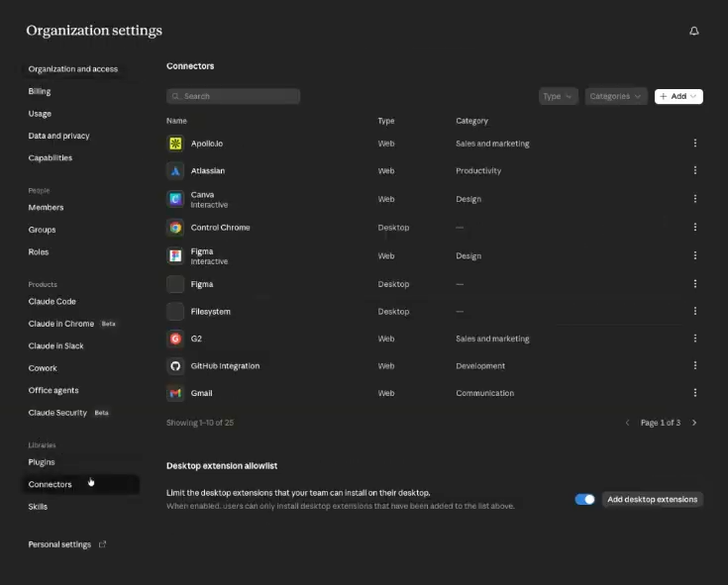Open the three-dot menu for Canva
Screen dimensions: 728x585
(695, 199)
